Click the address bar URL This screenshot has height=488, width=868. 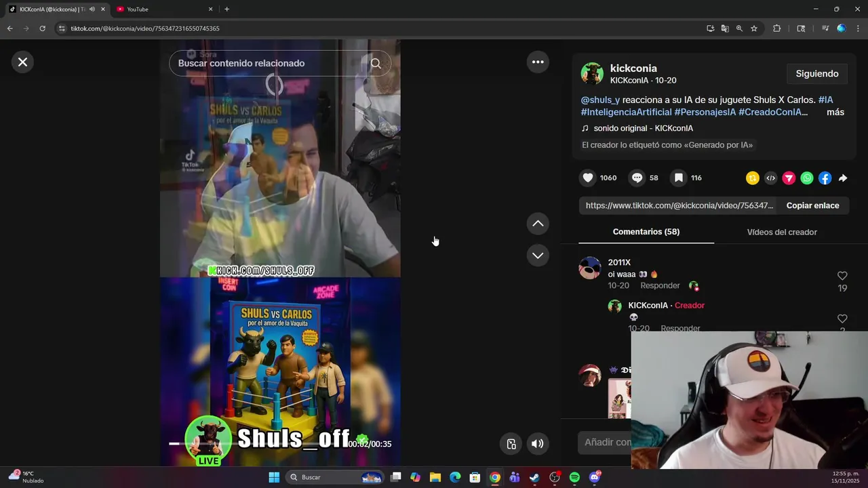point(144,28)
